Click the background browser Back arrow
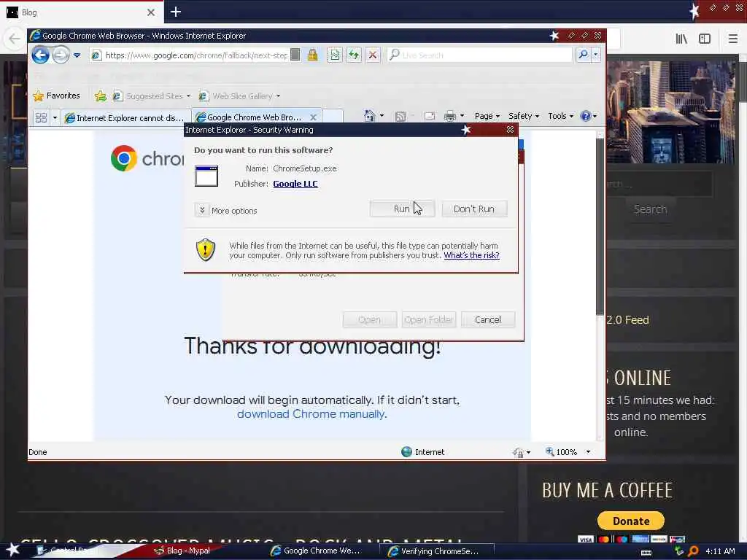The image size is (747, 560). tap(15, 39)
